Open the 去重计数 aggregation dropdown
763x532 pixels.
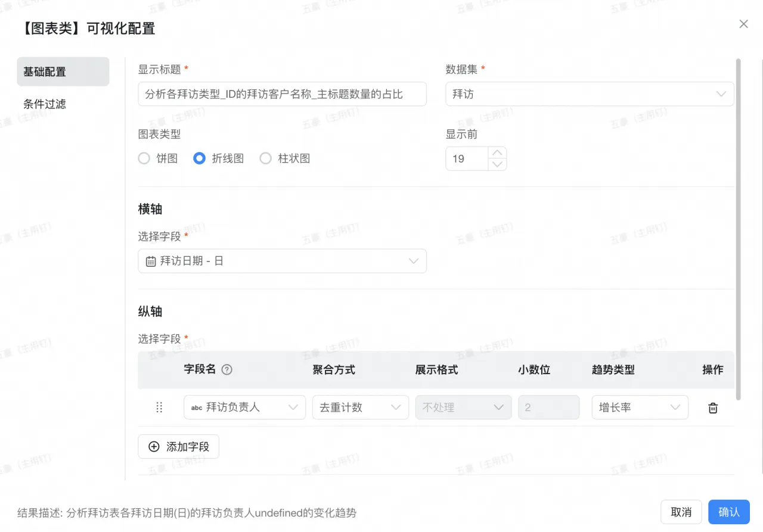click(360, 407)
